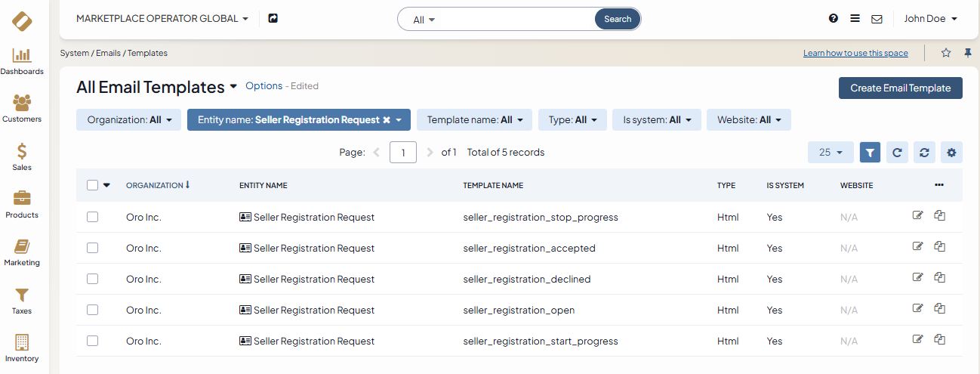Open the 25 per-page size dropdown
Viewport: 980px width, 374px height.
pyautogui.click(x=831, y=153)
